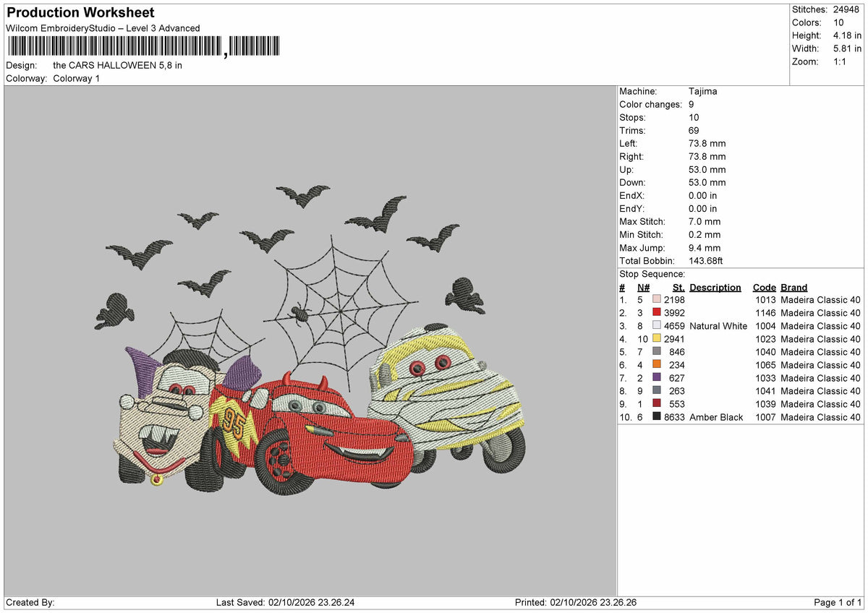The image size is (868, 613).
Task: Click 'Madeira Classic 40' brand in row 1
Action: (x=821, y=300)
